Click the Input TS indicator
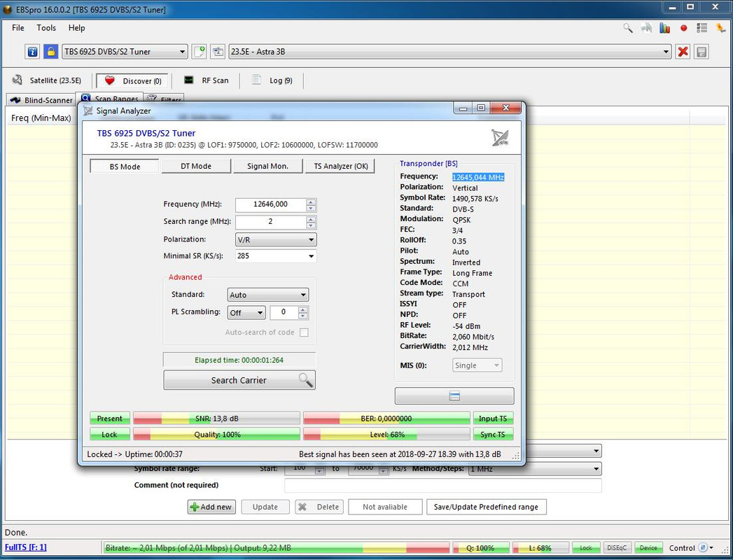Screen dimensions: 733x560 (493, 419)
